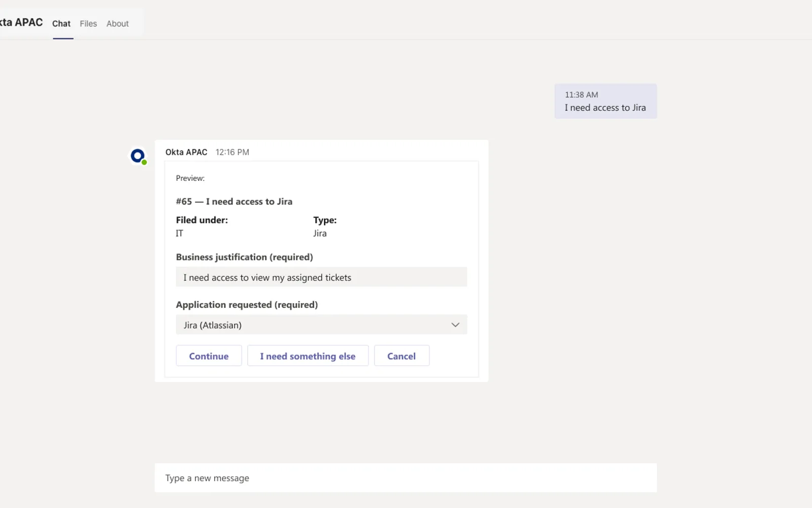This screenshot has height=508, width=812.
Task: Click the 'IT' filed under value
Action: (179, 233)
